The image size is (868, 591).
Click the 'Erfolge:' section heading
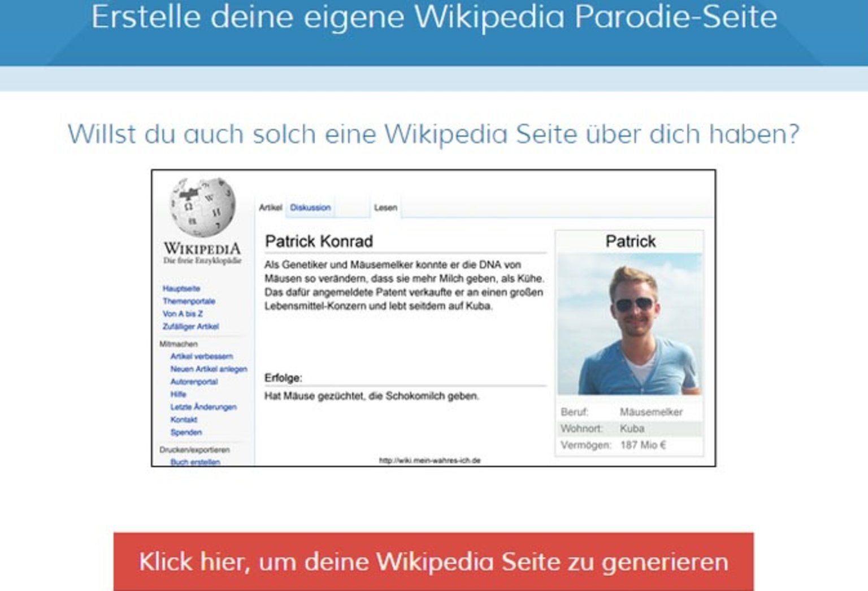tap(283, 378)
